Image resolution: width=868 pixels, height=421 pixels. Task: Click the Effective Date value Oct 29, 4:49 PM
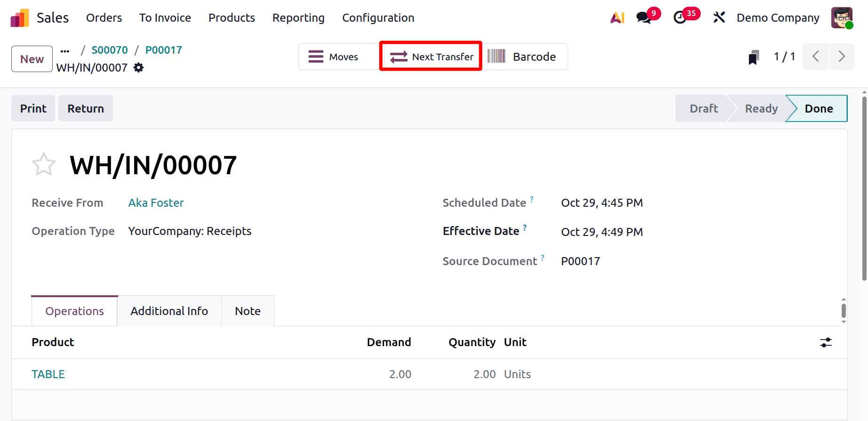[x=602, y=232]
